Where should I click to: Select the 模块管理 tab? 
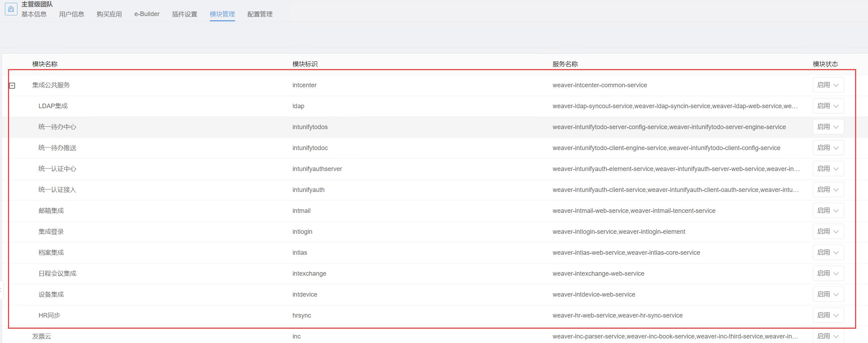222,14
